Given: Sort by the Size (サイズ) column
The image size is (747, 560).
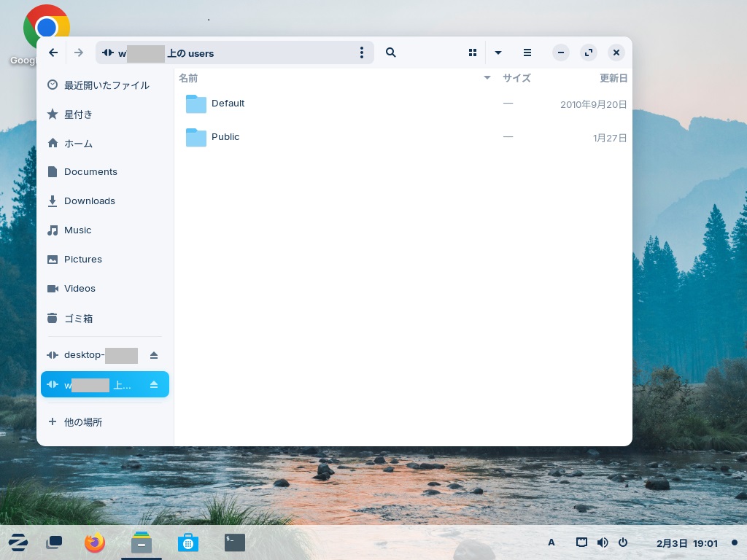Looking at the screenshot, I should [516, 78].
